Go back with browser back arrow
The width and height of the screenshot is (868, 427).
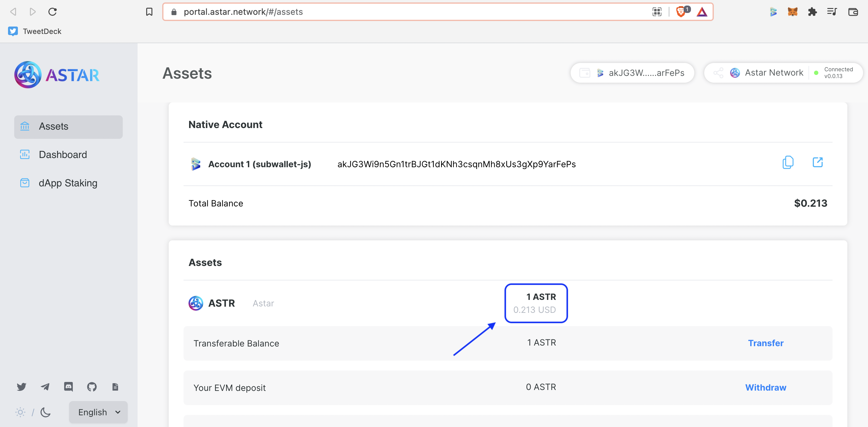[13, 12]
